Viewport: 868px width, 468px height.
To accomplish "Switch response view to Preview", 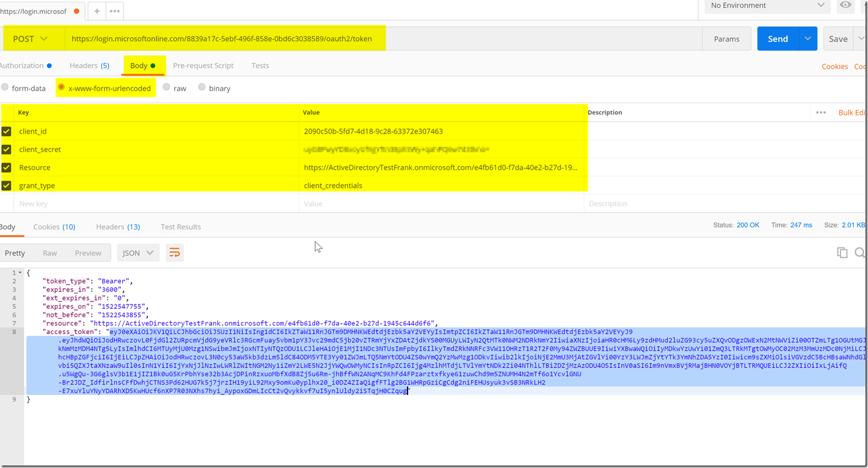I will (88, 253).
